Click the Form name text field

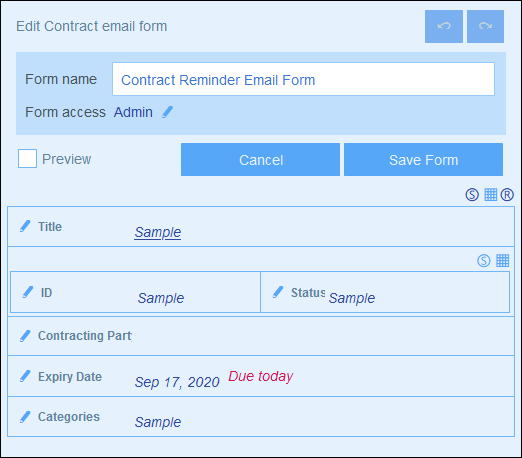tap(303, 79)
